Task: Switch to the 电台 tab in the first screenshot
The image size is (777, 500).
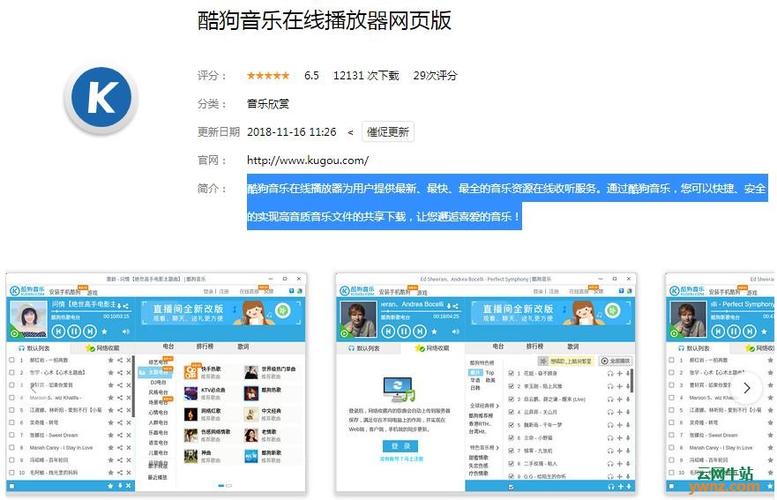Action: (x=168, y=346)
